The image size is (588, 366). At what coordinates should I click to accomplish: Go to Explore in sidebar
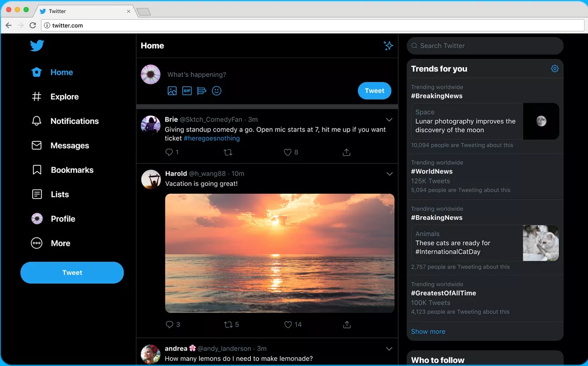(x=64, y=97)
